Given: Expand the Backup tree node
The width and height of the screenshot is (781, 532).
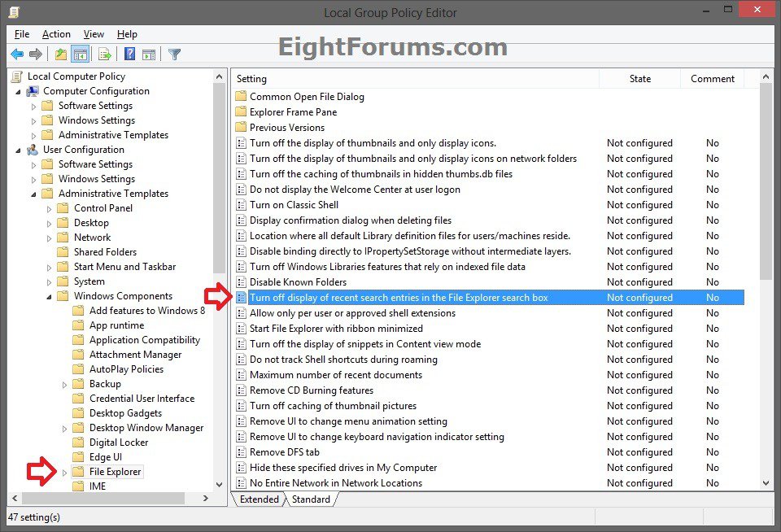Looking at the screenshot, I should click(65, 385).
